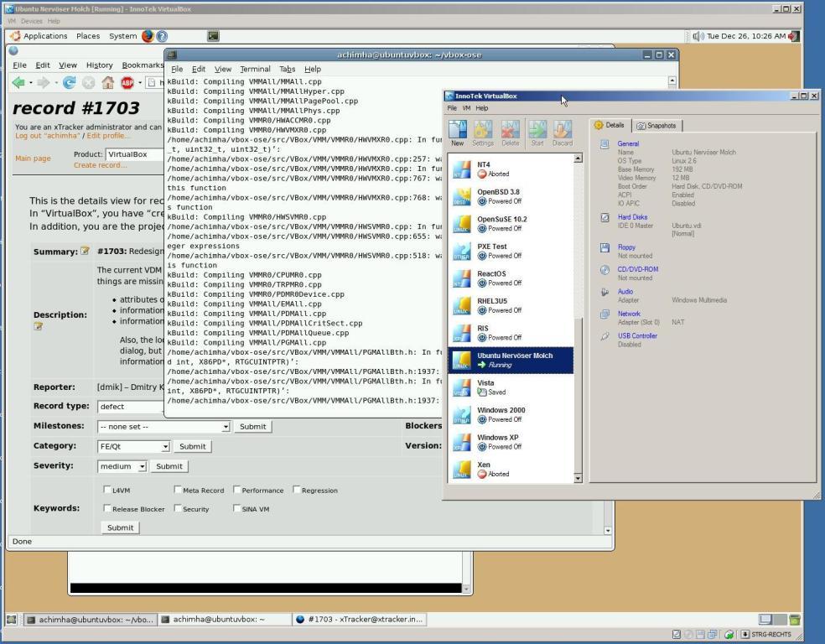
Task: Click the edit Summary pencil icon
Action: tap(85, 251)
